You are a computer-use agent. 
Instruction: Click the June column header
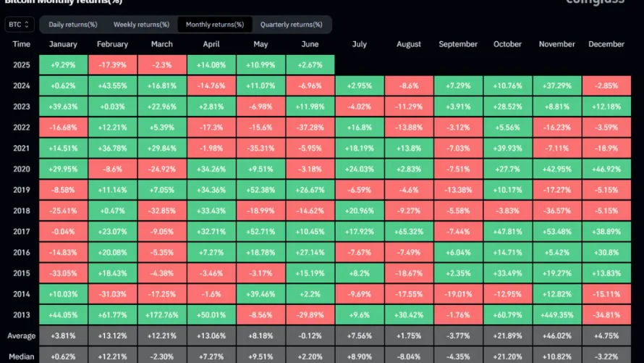310,44
